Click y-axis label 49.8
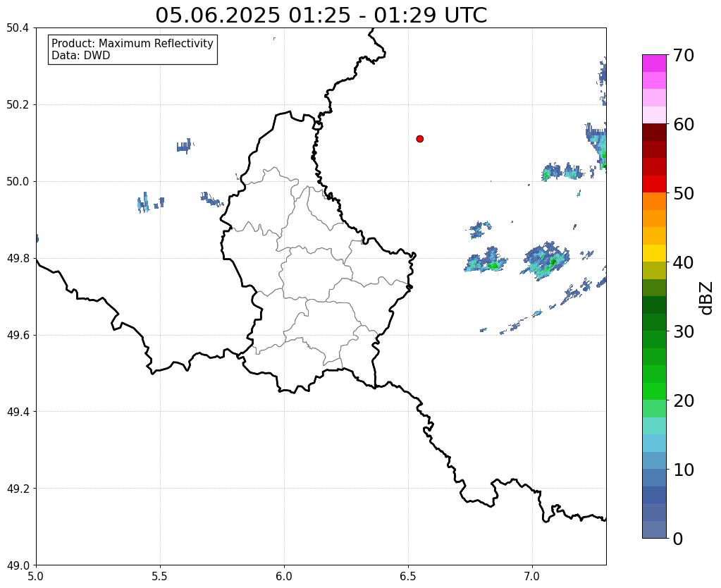 [x=18, y=259]
